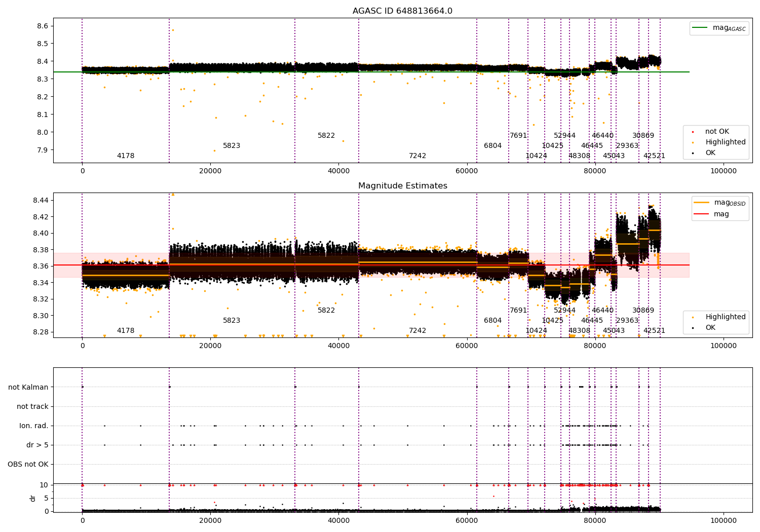Click obsid label 7242 in Magnitude Estimates plot
This screenshot has width=760, height=532.
tap(417, 331)
